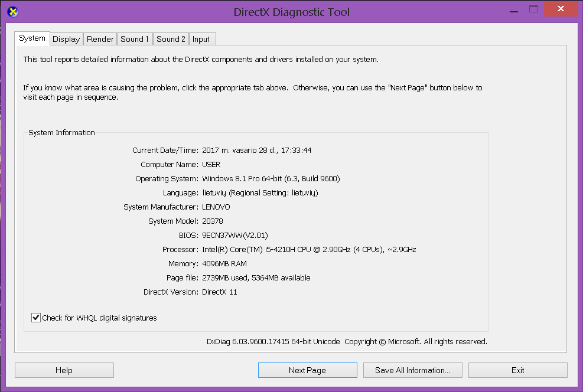Click the "DxDiag 6.03.9600.17415 64-bit Unicode" text
Screen dimensions: 583x392
273,341
